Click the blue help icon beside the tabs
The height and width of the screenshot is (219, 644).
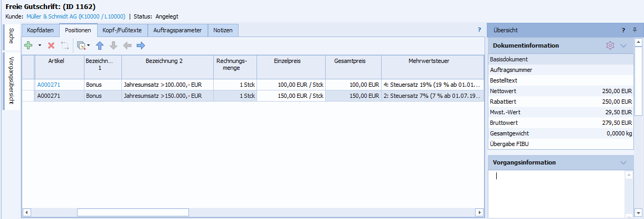479,30
